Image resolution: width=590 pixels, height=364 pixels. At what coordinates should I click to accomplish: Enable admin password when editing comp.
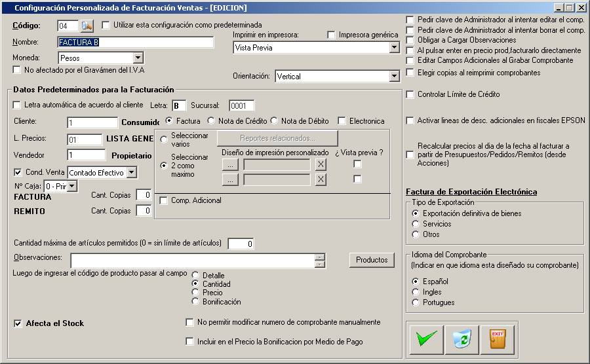(x=410, y=20)
